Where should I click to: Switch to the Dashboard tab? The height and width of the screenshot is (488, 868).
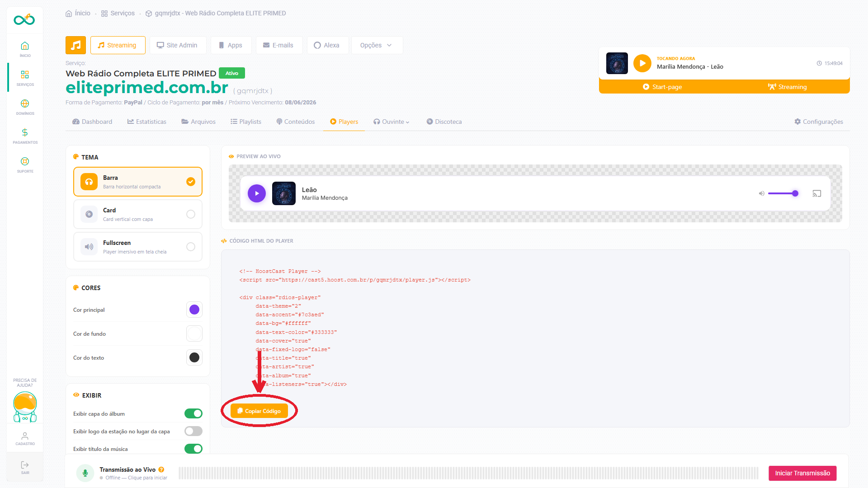pyautogui.click(x=92, y=122)
